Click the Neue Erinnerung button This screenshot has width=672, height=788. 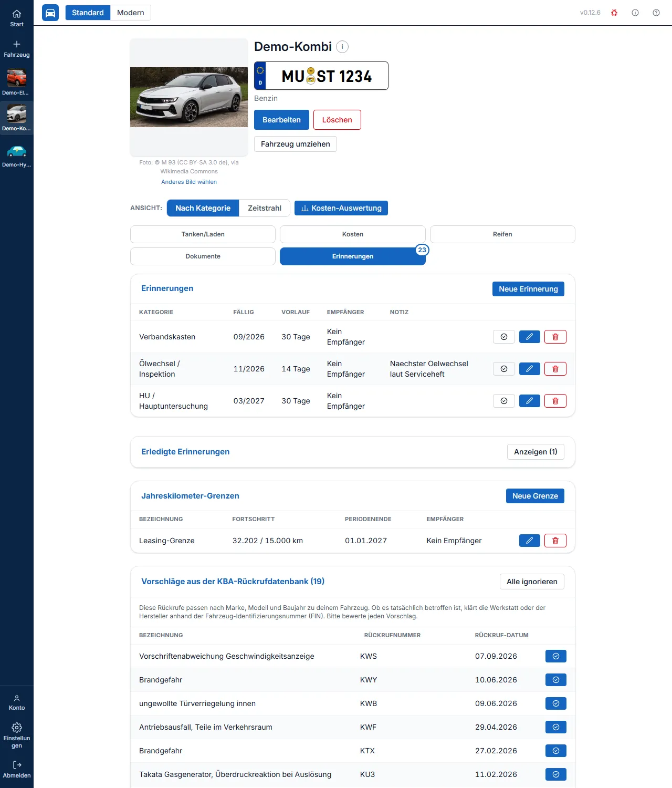click(528, 289)
